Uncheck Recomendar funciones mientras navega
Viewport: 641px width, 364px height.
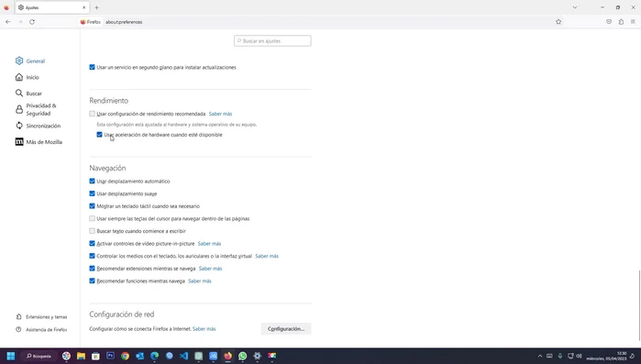[x=92, y=281]
